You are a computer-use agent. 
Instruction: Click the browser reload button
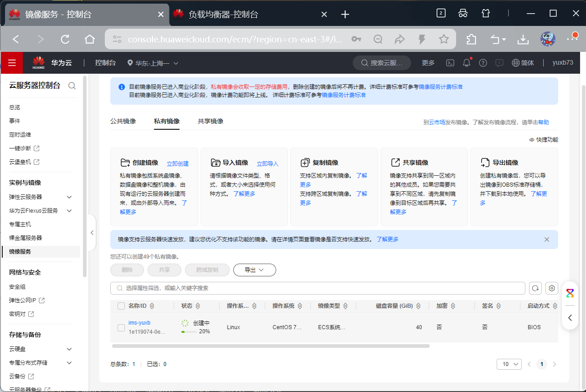point(65,40)
